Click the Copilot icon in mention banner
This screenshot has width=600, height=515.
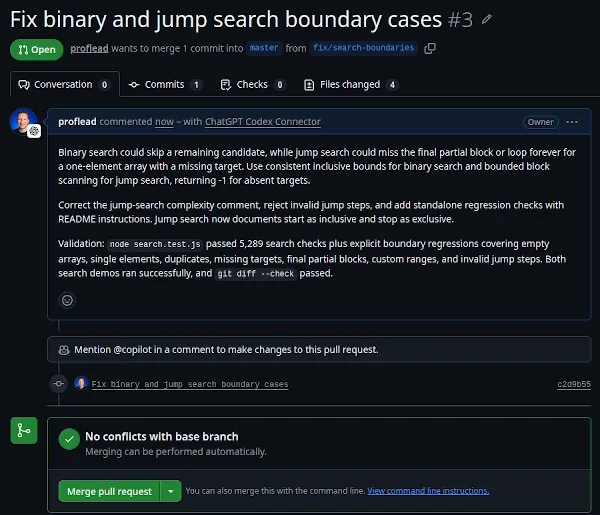click(x=64, y=350)
